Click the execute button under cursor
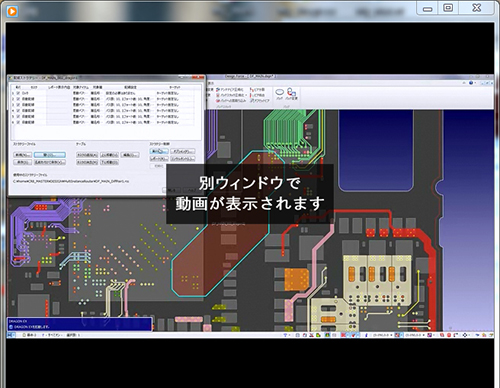The image size is (500, 388). [x=159, y=151]
